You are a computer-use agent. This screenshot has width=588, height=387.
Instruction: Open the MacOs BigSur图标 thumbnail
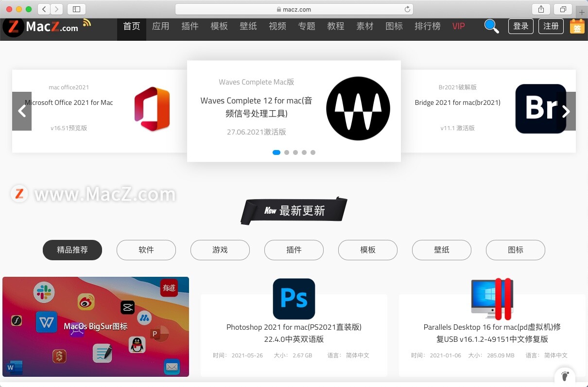click(x=96, y=327)
